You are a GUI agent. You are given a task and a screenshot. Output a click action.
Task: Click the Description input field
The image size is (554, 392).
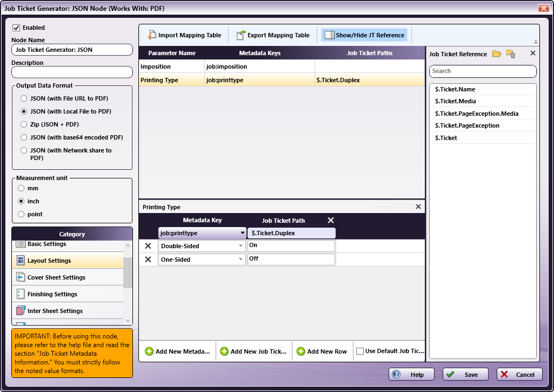(72, 72)
